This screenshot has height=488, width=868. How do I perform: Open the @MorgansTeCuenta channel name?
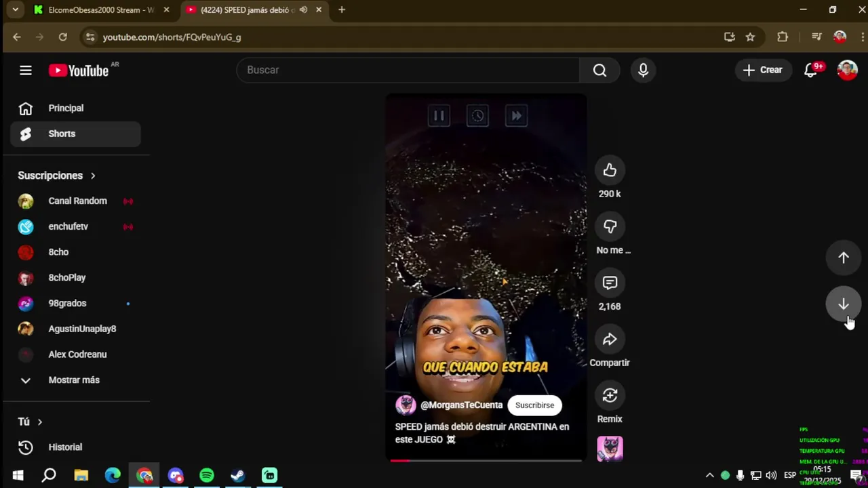[461, 405]
